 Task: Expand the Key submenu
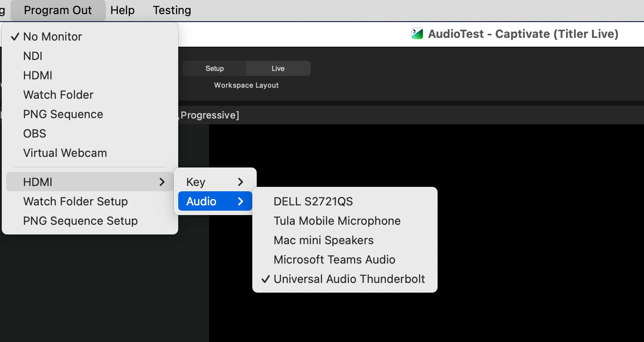pos(215,182)
